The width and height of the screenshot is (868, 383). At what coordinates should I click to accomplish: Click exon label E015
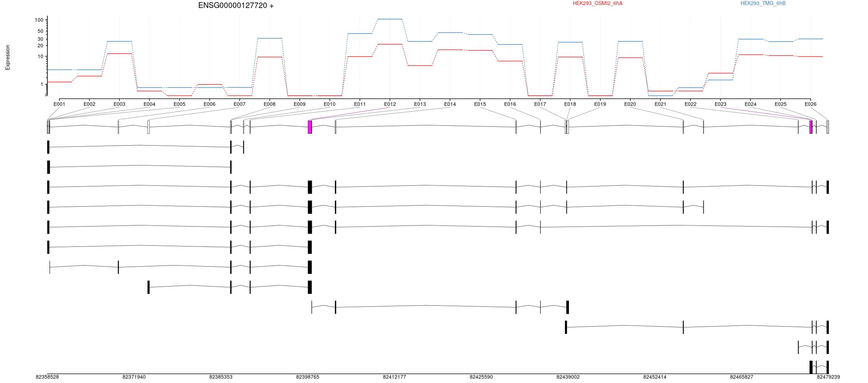[x=480, y=104]
